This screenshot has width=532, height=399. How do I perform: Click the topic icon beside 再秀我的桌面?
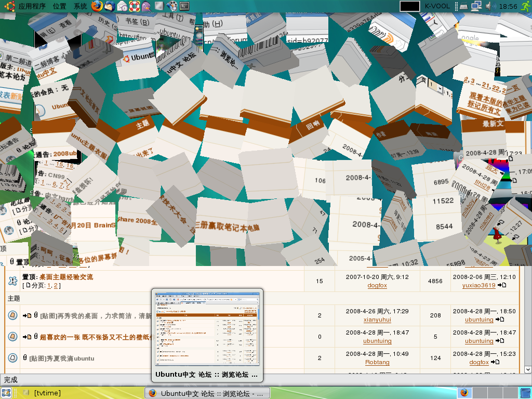coord(12,315)
